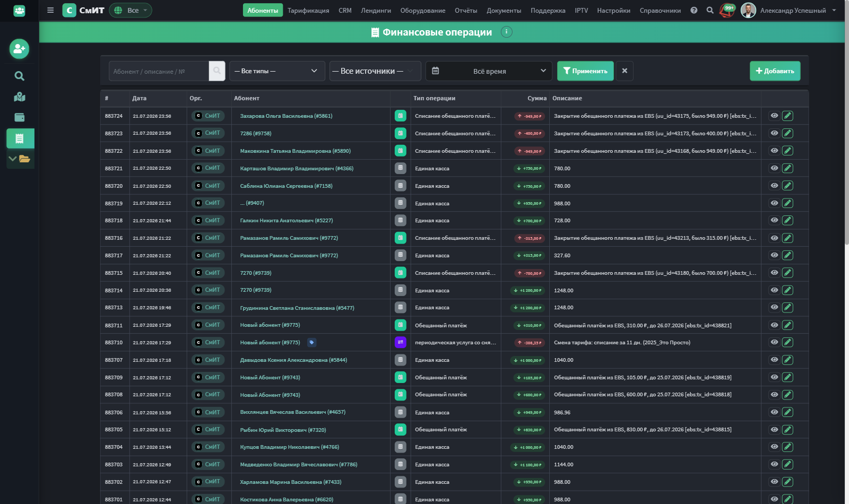Open the CRM menu
Screen dimensions: 849x504
pyautogui.click(x=345, y=10)
